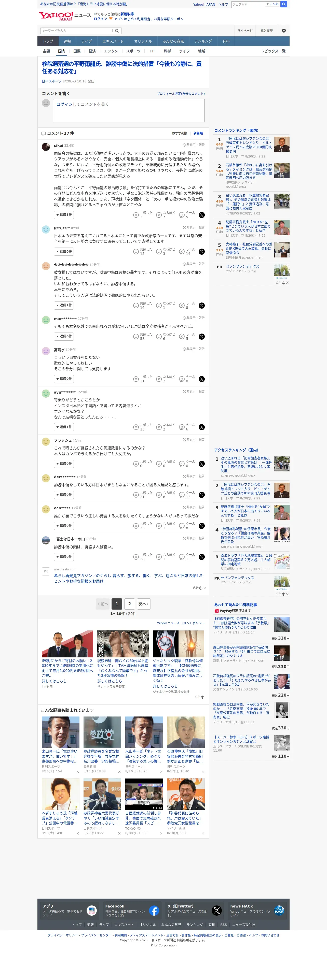Viewport: 327px width, 980px height.
Task: Click the ログイン link beside logo
Action: click(x=100, y=19)
